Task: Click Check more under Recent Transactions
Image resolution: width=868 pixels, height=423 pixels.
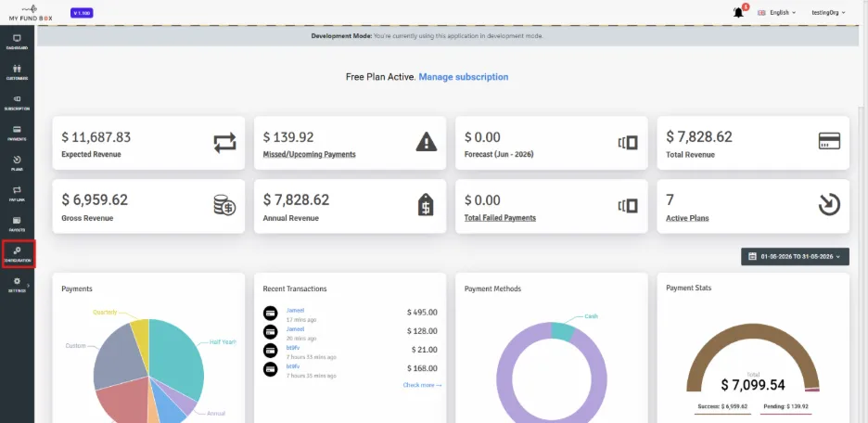Action: pyautogui.click(x=422, y=385)
